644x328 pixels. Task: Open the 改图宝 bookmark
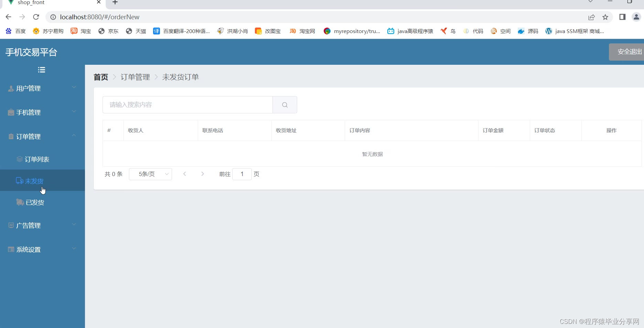pyautogui.click(x=268, y=31)
